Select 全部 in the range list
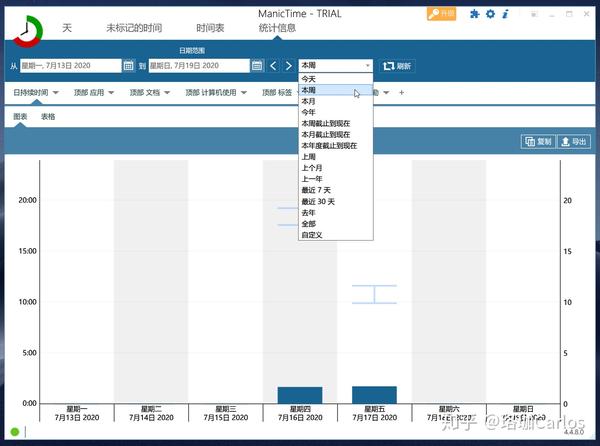The width and height of the screenshot is (600, 446). pyautogui.click(x=336, y=224)
